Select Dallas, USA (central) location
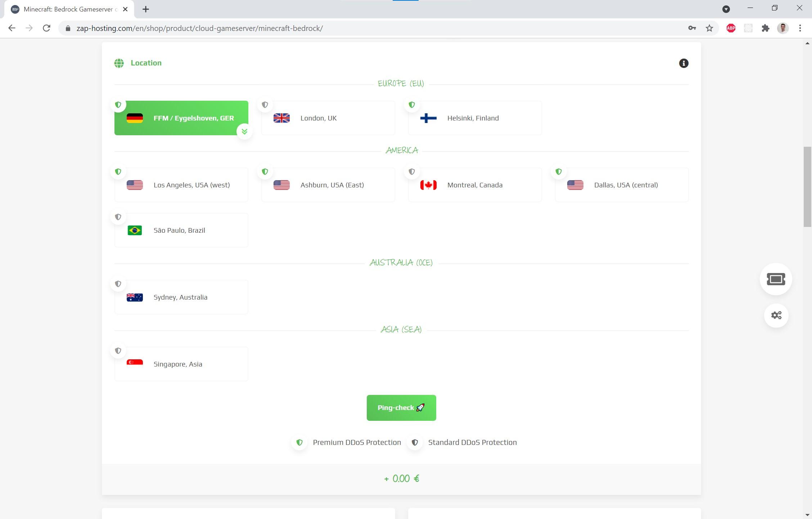Viewport: 812px width, 519px height. pos(622,185)
